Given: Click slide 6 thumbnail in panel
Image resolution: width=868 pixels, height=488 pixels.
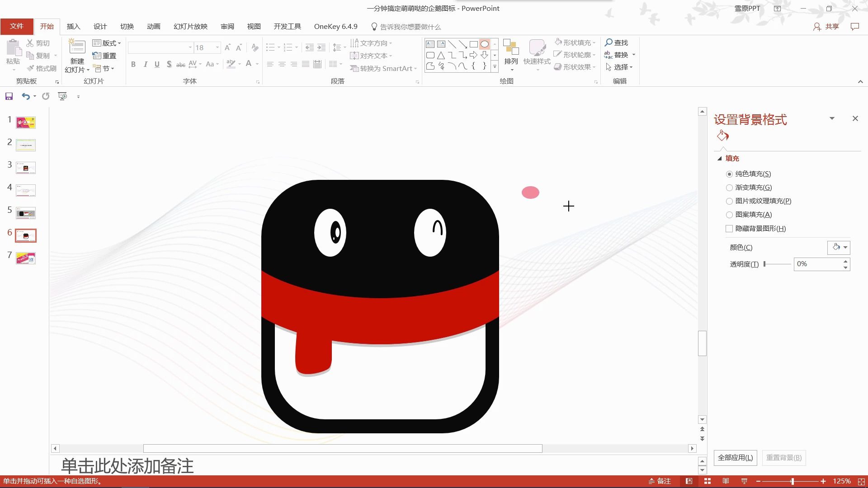Looking at the screenshot, I should point(26,235).
